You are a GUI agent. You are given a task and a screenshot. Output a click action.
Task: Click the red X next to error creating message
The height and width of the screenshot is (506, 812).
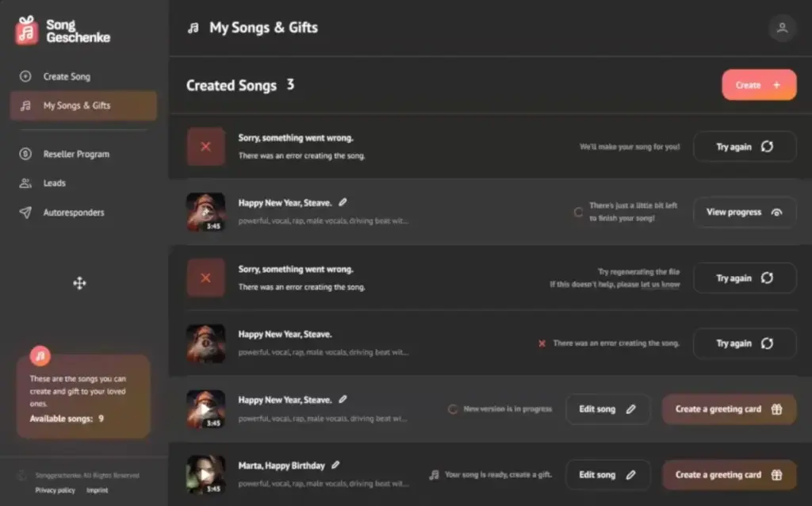542,343
